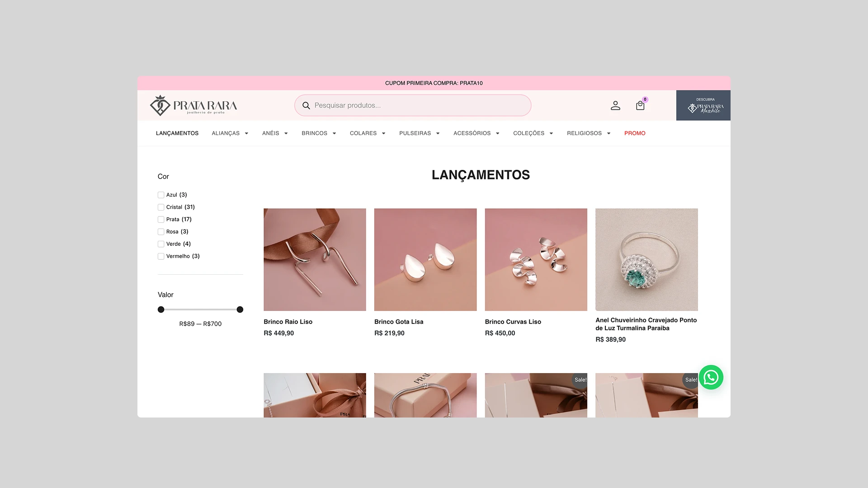Click the cart item count badge
This screenshot has width=868, height=488.
point(645,99)
